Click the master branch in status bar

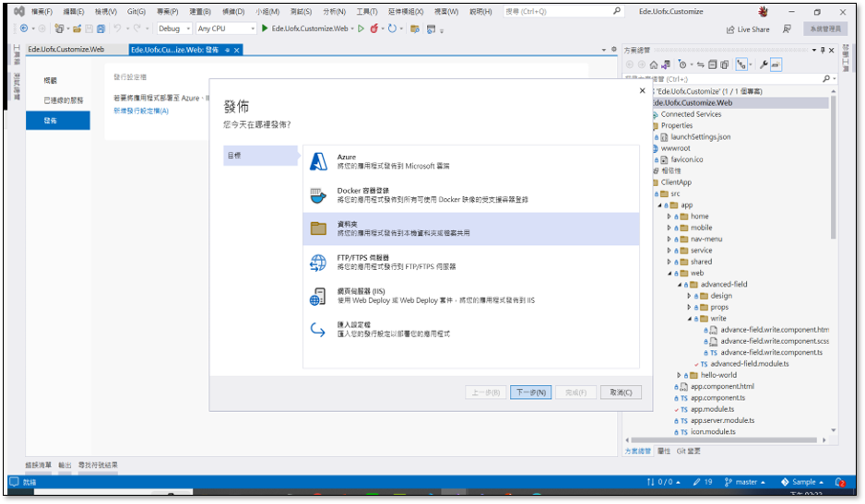[745, 483]
